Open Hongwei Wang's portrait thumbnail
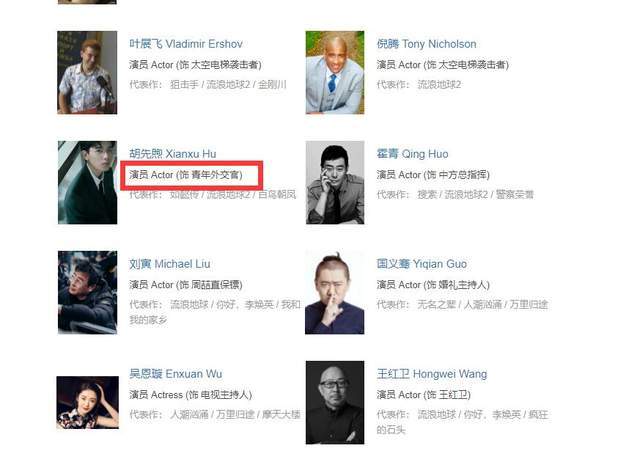 [335, 402]
